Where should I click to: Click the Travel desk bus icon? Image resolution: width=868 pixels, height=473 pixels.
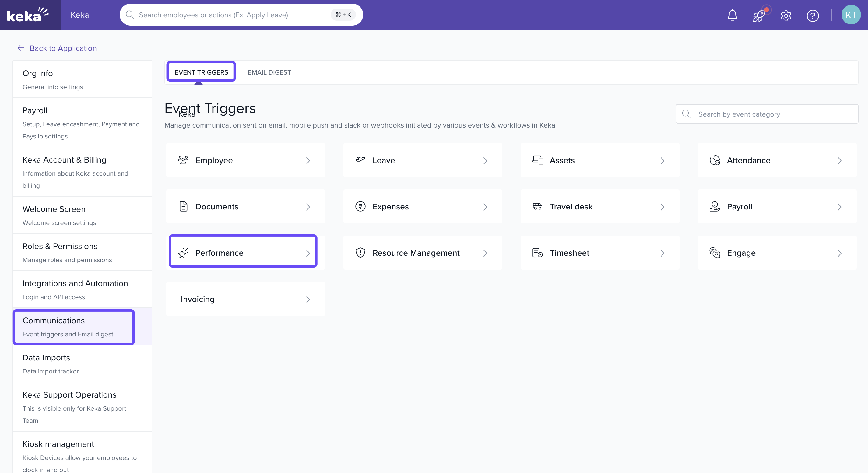(537, 206)
